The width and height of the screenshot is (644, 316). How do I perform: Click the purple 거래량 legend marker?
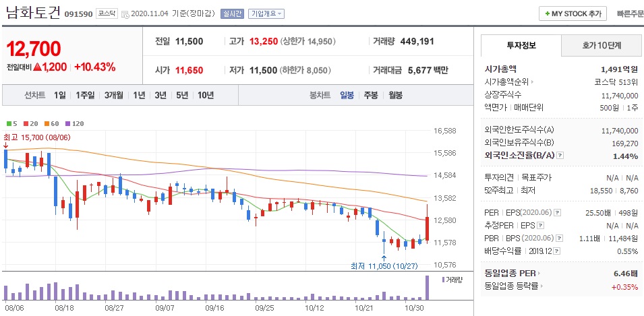point(443,280)
